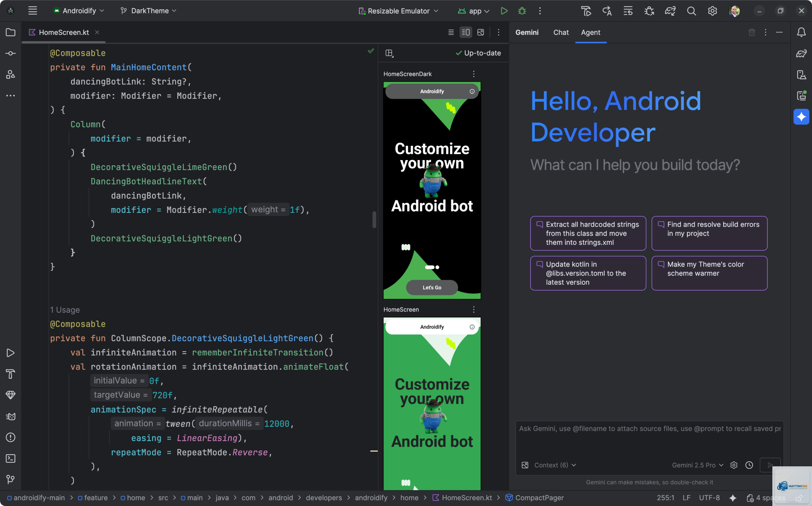Switch to the Agent tab
The image size is (812, 506).
590,32
